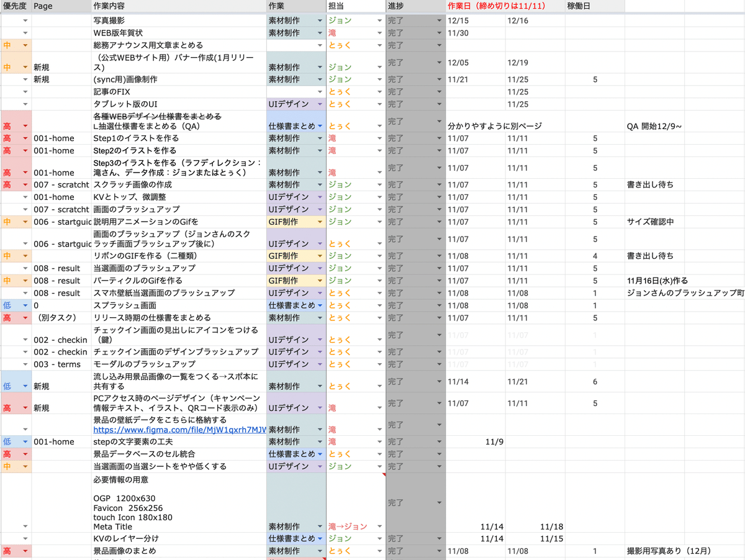Click the 003 - terms page cell
This screenshot has height=560, width=745.
point(61,364)
